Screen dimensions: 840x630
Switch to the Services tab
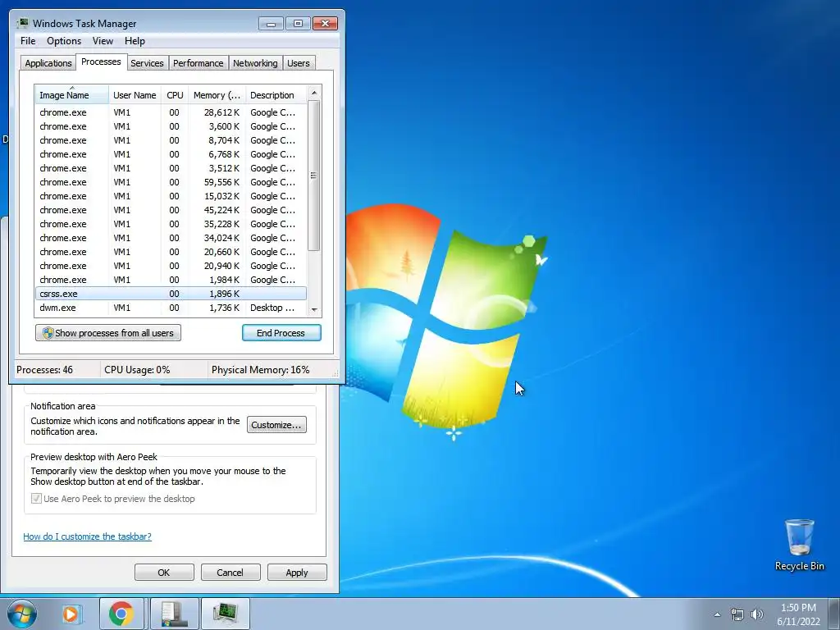coord(147,62)
